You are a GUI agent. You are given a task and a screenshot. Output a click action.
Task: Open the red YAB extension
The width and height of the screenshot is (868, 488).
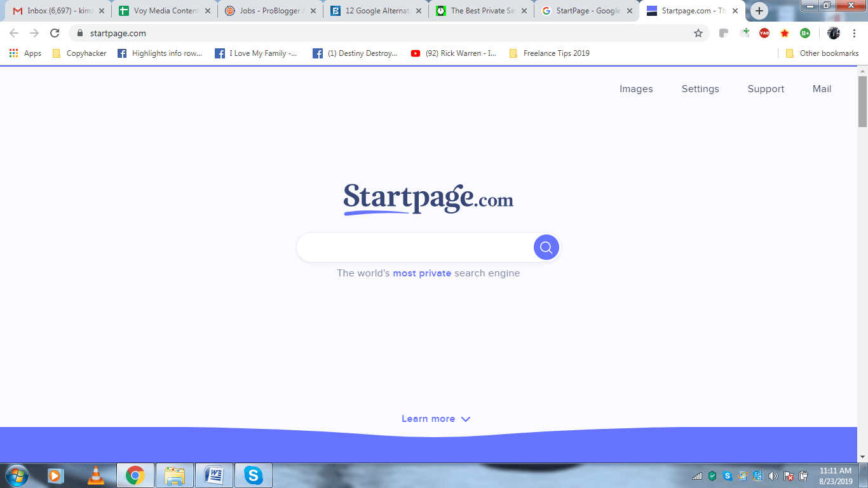[764, 33]
